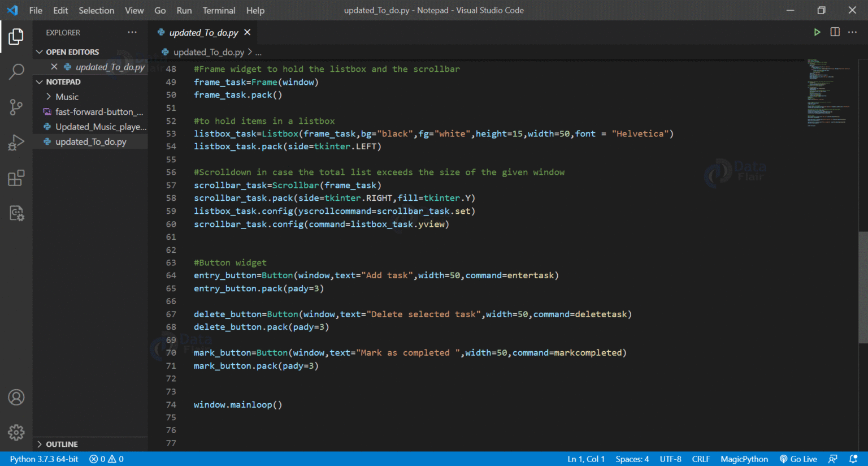Select the updated_To_do.py editor tab
This screenshot has height=466, width=868.
click(x=203, y=32)
